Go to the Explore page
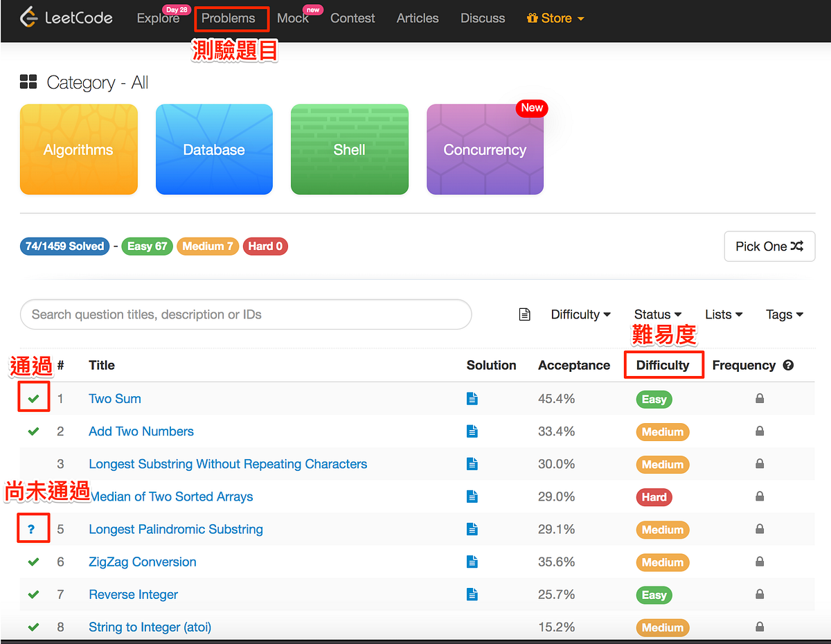This screenshot has height=644, width=831. [x=158, y=18]
